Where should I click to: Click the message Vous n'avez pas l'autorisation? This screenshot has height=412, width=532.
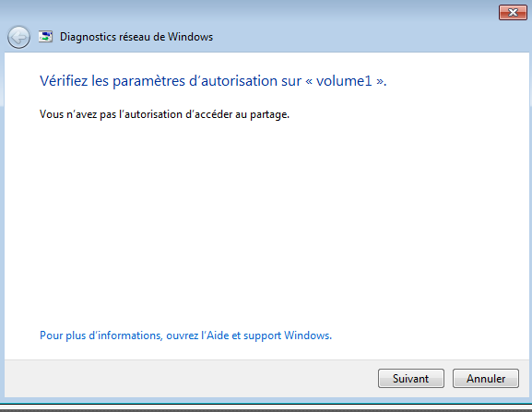(164, 114)
